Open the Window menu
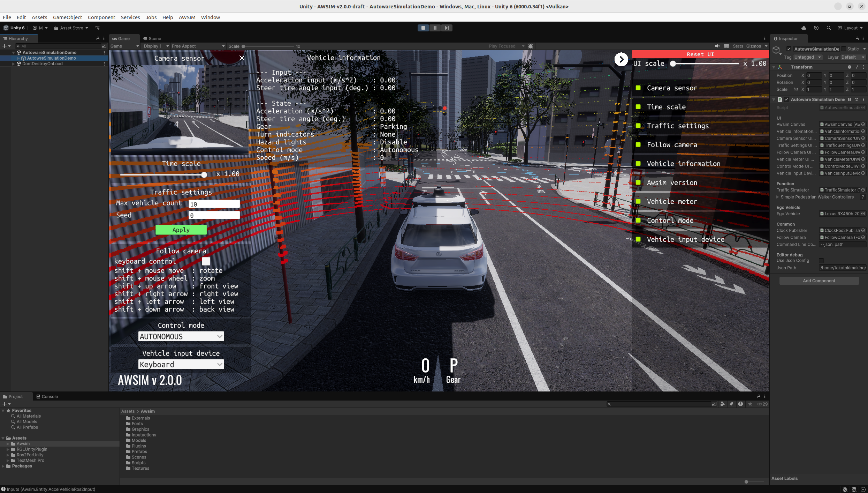The width and height of the screenshot is (868, 493). click(x=210, y=17)
